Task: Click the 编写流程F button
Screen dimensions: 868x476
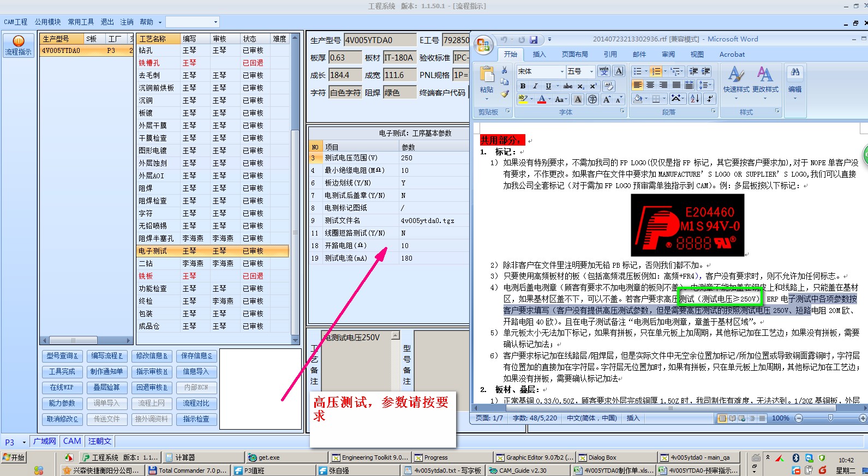Action: coord(107,356)
